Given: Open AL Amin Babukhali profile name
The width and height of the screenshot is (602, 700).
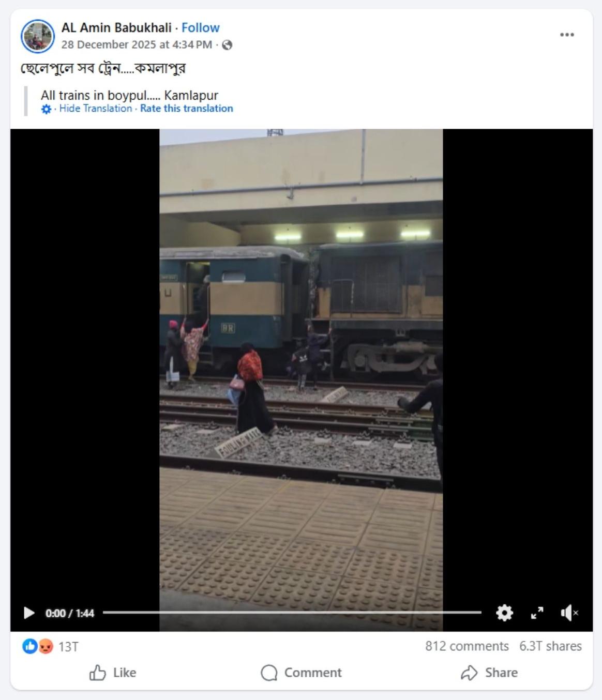Looking at the screenshot, I should (116, 27).
